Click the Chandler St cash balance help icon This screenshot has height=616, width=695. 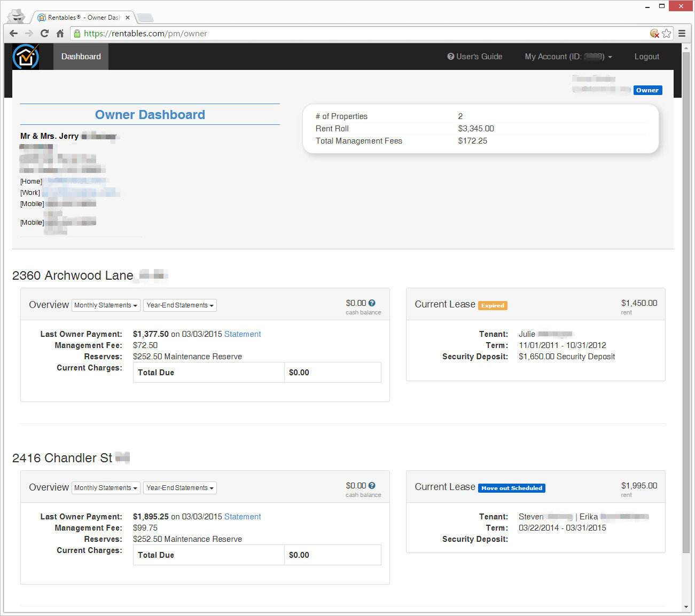[x=372, y=486]
